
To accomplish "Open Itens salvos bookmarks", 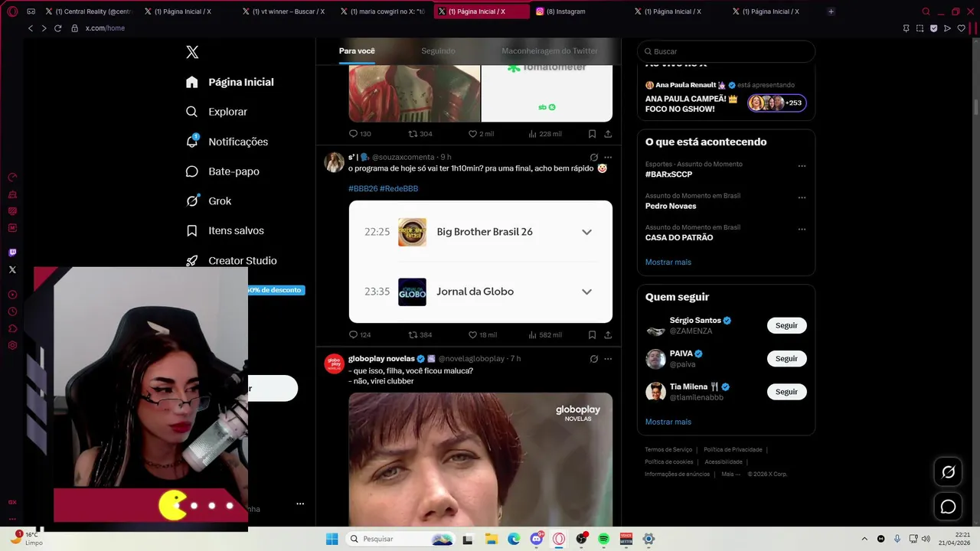I will [x=225, y=230].
